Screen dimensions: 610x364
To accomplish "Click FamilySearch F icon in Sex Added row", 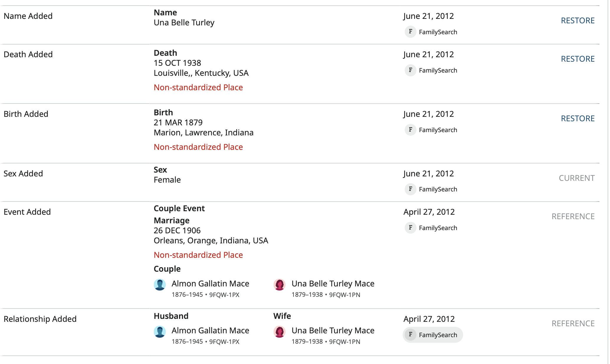I will pyautogui.click(x=410, y=189).
